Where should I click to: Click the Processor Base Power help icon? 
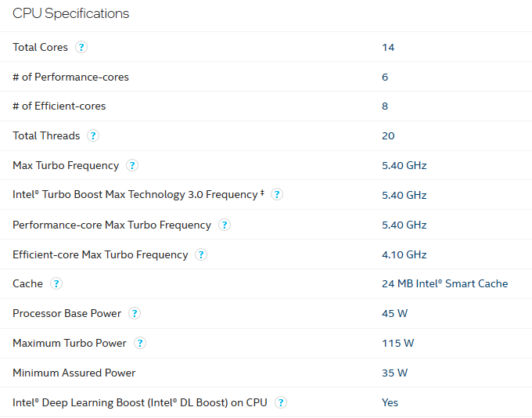tap(135, 313)
